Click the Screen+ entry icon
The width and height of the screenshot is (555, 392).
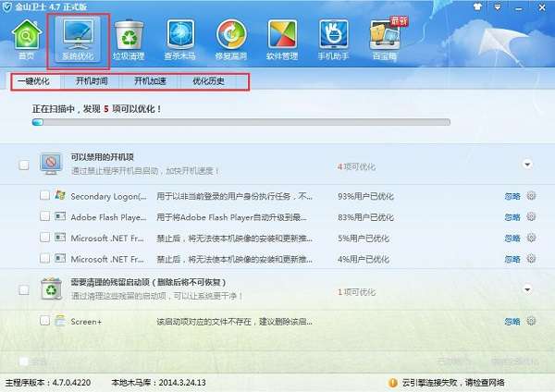[x=60, y=320]
